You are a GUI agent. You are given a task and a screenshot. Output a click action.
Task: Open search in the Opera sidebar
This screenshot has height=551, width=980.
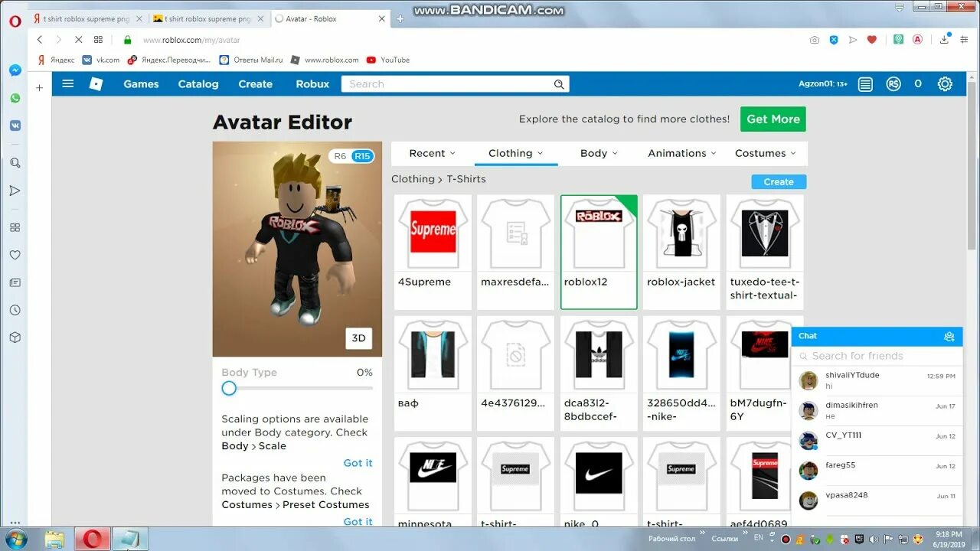pyautogui.click(x=15, y=163)
